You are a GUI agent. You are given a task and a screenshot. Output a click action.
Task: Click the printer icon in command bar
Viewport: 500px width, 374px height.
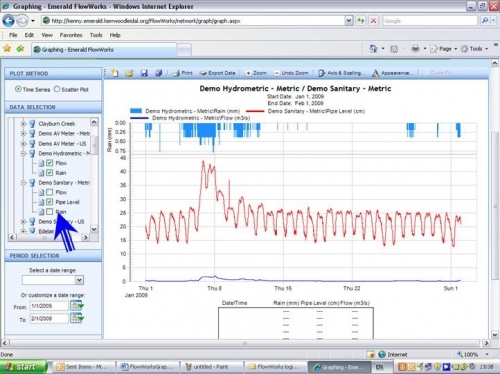pyautogui.click(x=415, y=49)
